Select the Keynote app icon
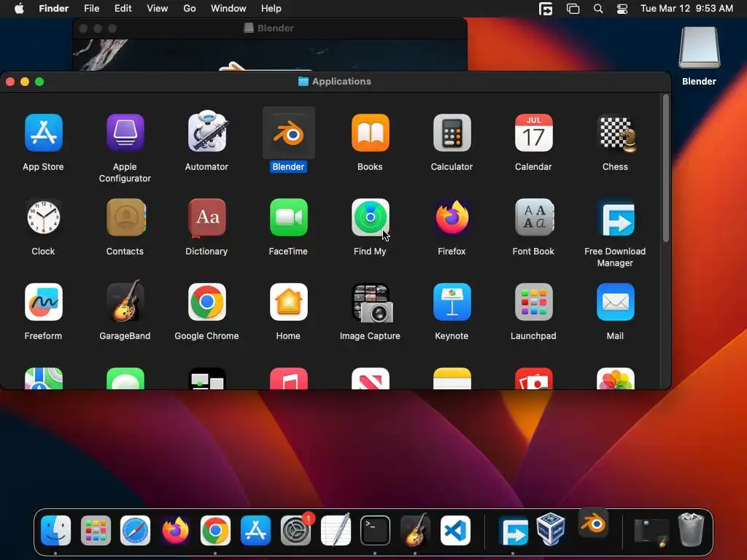 click(x=452, y=302)
